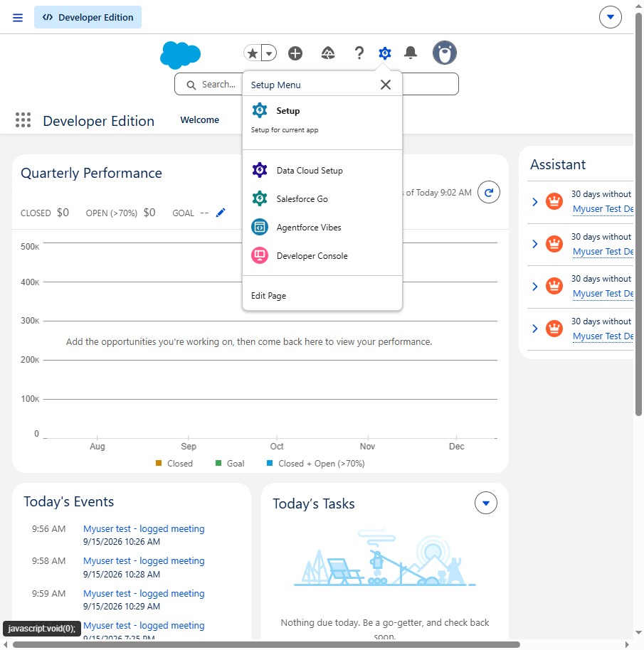
Task: Click the horizontal page scrollbar
Action: coord(266,644)
